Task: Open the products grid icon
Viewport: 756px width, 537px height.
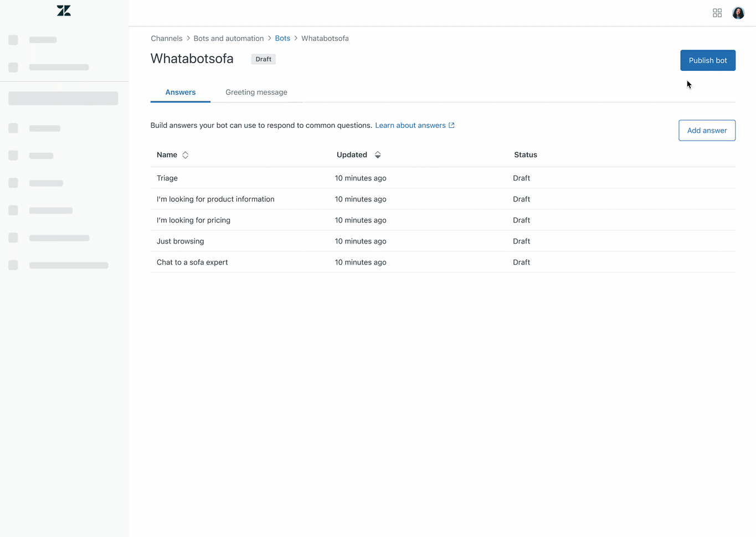Action: click(717, 13)
